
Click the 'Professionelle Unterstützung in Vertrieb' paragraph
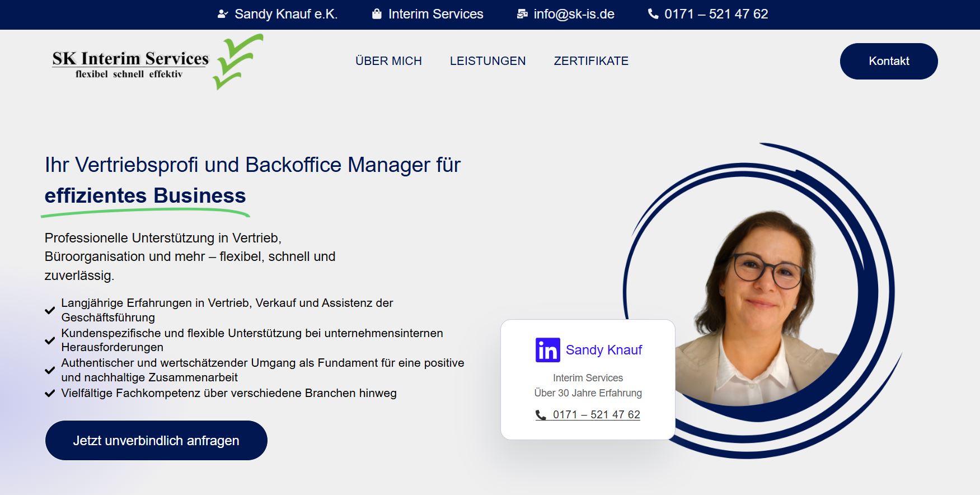190,256
